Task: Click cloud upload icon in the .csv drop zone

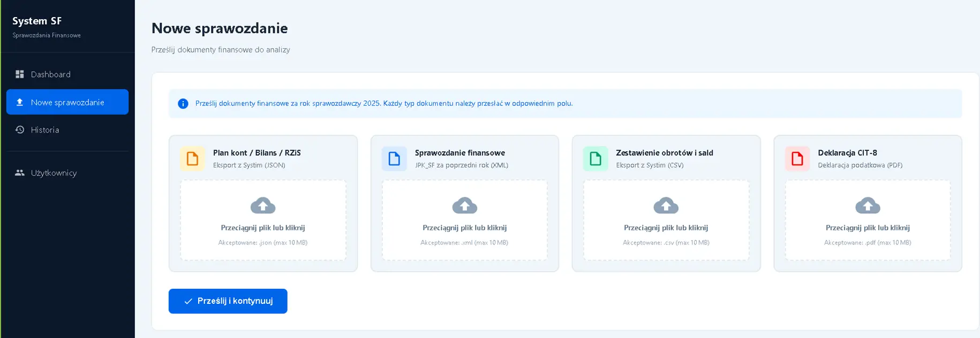Action: (x=666, y=206)
